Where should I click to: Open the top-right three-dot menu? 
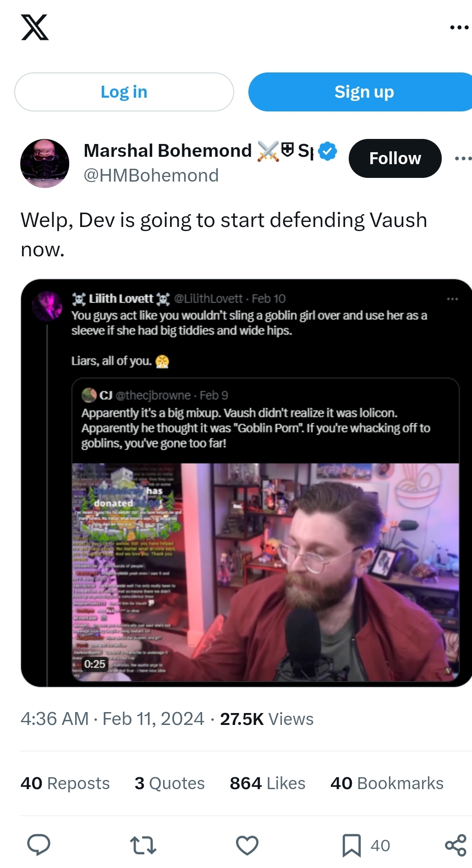tap(459, 28)
